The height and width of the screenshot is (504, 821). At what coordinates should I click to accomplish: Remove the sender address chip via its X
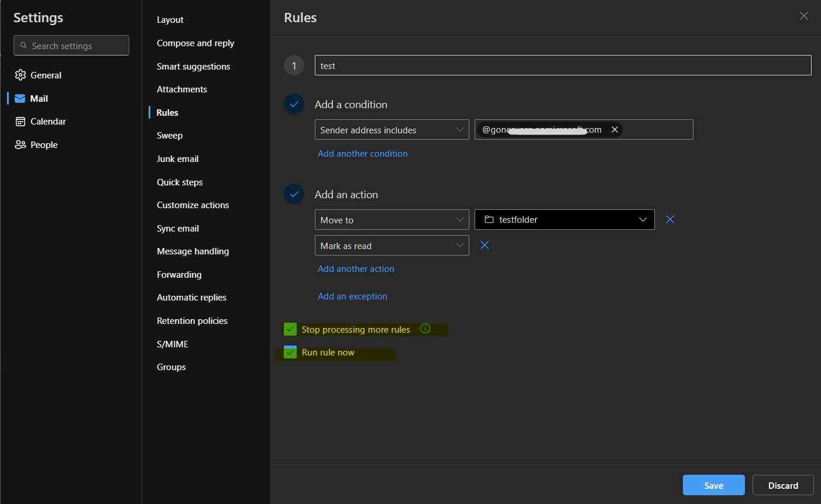614,129
